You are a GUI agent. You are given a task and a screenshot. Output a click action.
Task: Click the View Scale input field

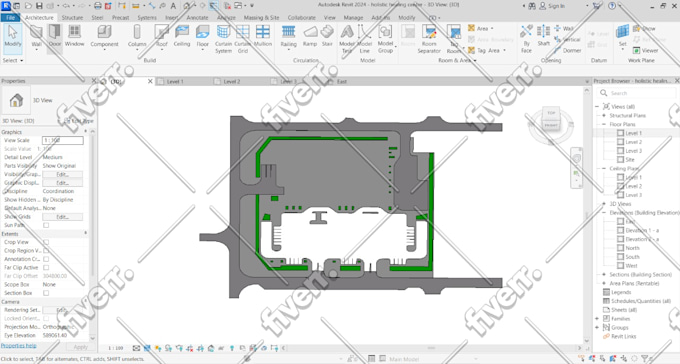click(x=62, y=140)
